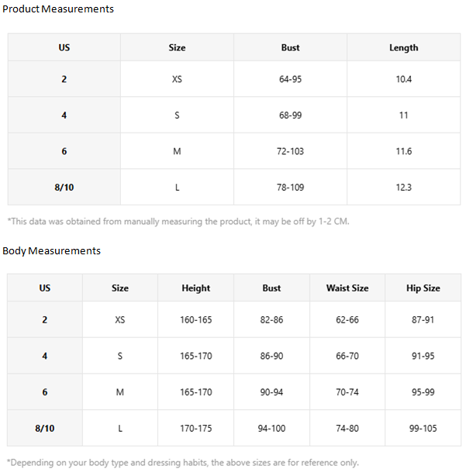The width and height of the screenshot is (466, 476).
Task: Click the "Body Measurements" heading
Action: click(52, 251)
